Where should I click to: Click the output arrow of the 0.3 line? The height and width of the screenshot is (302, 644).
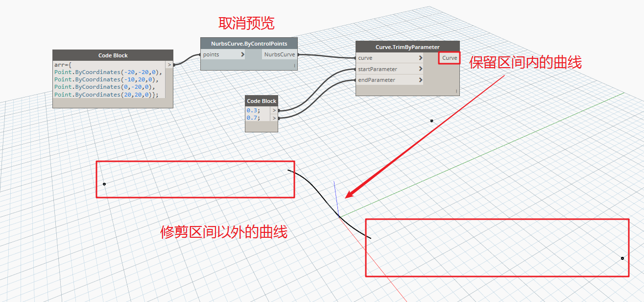274,110
